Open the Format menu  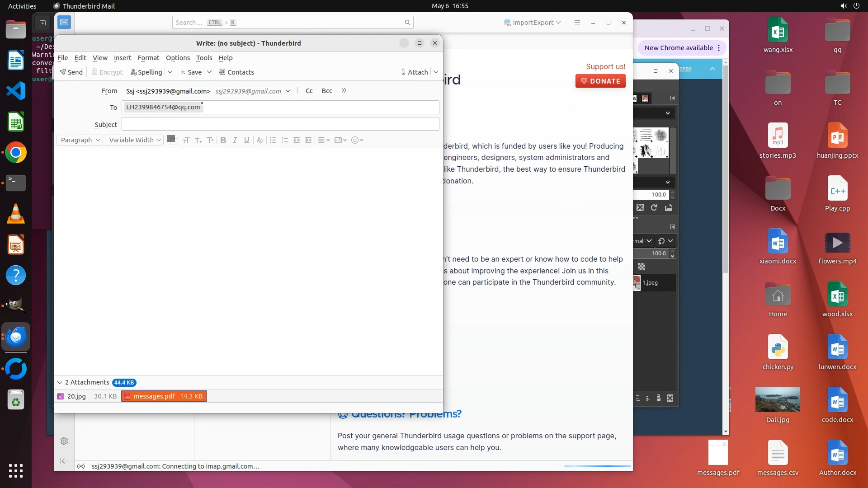click(x=148, y=58)
